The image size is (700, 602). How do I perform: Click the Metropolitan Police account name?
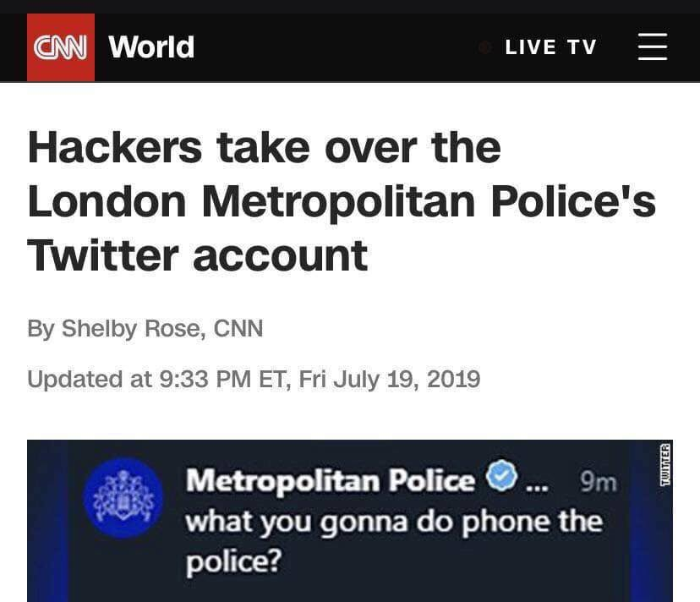coord(331,480)
